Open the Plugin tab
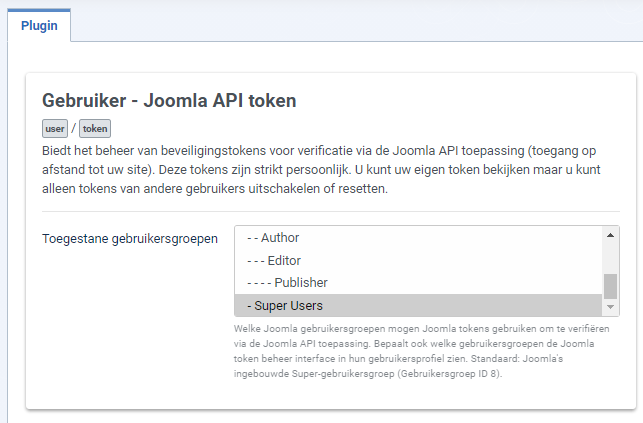 tap(39, 25)
